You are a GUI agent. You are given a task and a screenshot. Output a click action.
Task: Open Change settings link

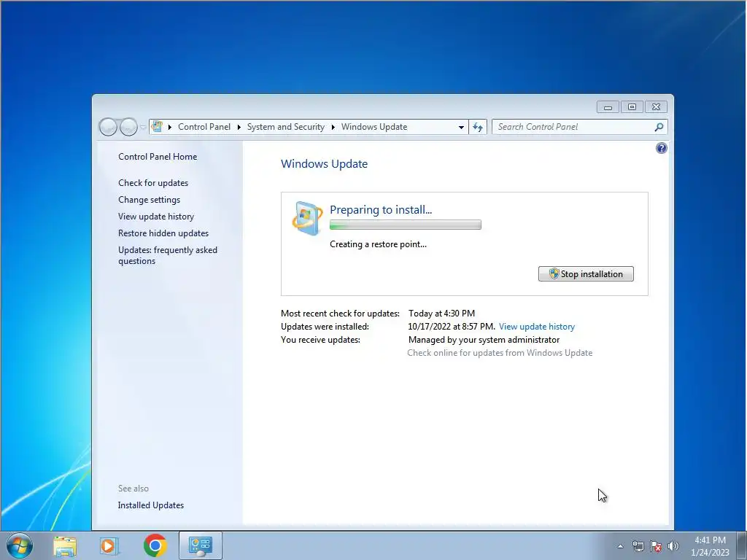pos(149,200)
